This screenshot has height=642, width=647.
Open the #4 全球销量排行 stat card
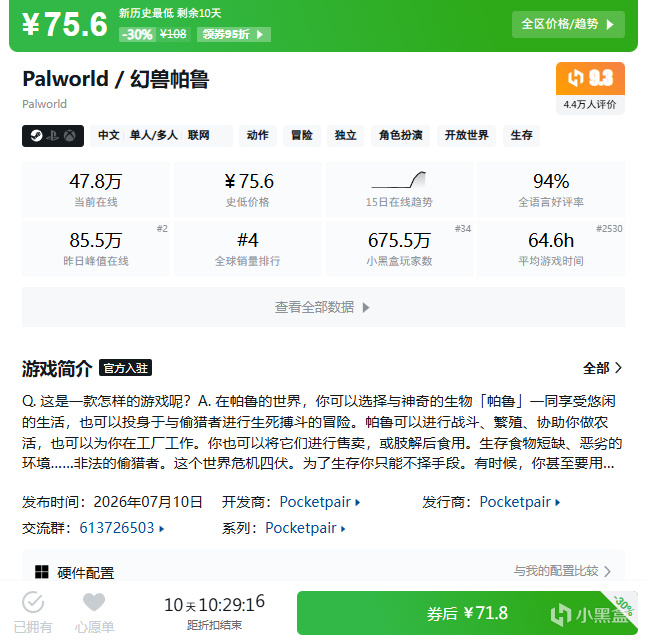pyautogui.click(x=248, y=248)
